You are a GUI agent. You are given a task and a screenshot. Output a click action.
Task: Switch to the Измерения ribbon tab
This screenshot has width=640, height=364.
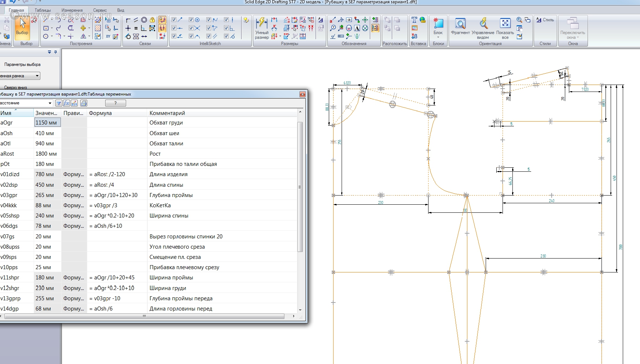tap(72, 10)
